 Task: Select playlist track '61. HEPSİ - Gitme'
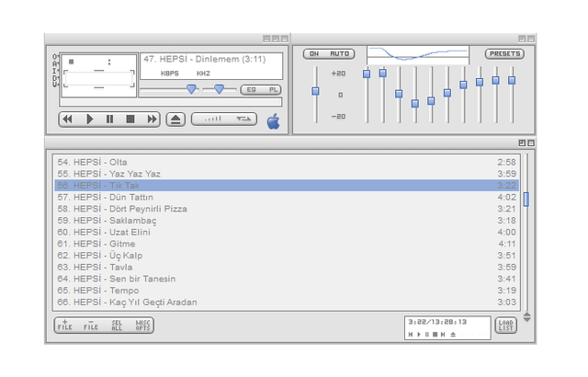[287, 244]
